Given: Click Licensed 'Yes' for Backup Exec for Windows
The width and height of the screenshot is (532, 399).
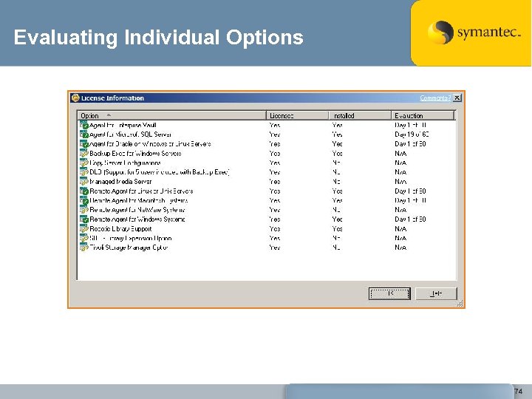Looking at the screenshot, I should point(275,154).
